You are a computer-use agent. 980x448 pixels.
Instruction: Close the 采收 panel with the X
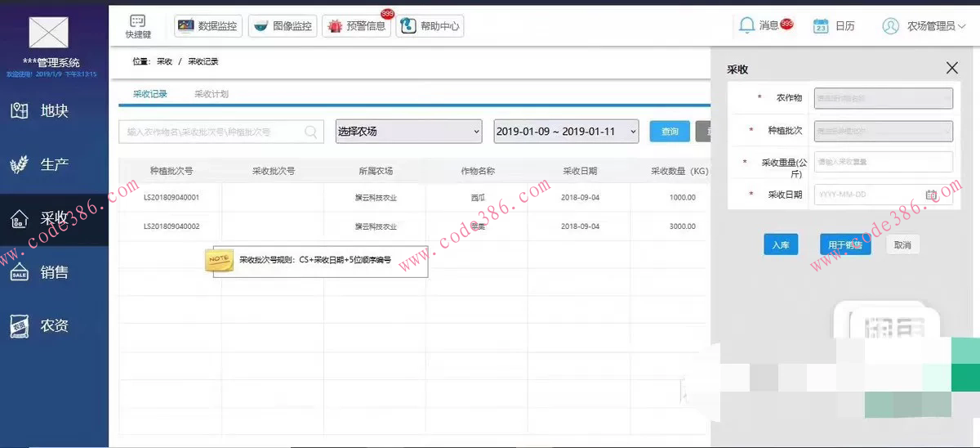pyautogui.click(x=951, y=69)
